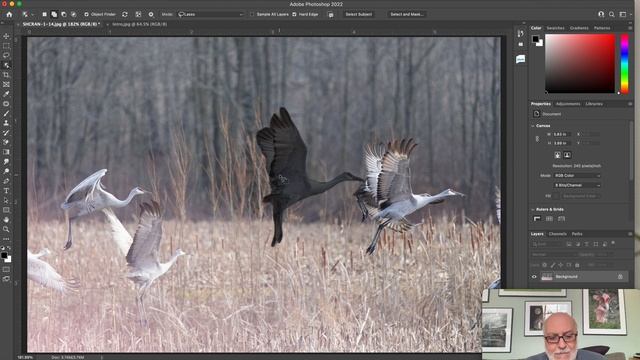Open the workspace switcher icon
This screenshot has width=640, height=360.
pyautogui.click(x=623, y=14)
